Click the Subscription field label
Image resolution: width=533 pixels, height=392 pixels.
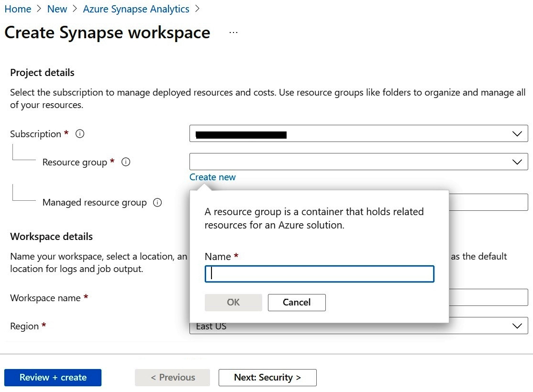(x=35, y=134)
